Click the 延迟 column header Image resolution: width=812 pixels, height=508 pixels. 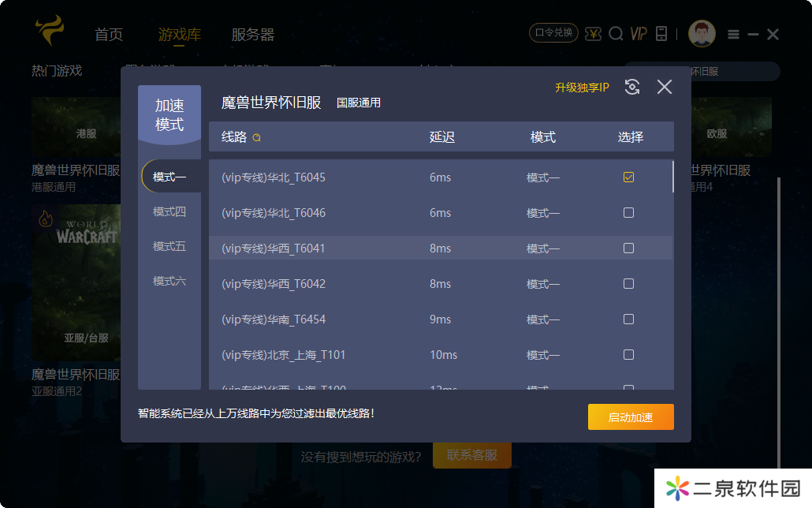(442, 136)
